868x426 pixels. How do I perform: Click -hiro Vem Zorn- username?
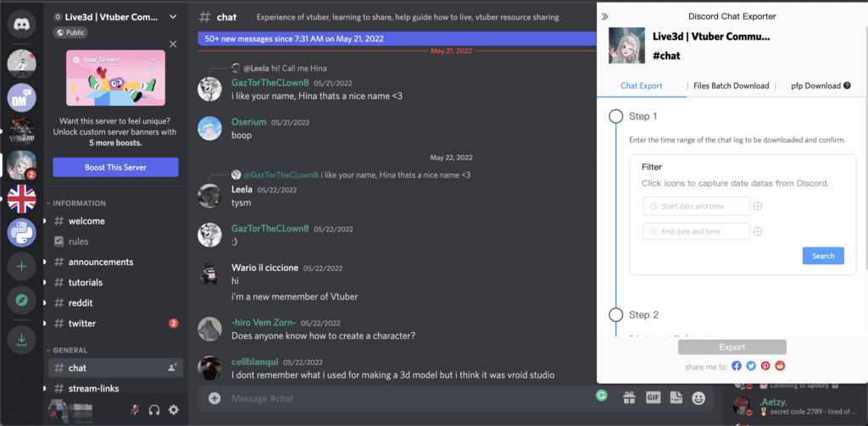coord(264,323)
